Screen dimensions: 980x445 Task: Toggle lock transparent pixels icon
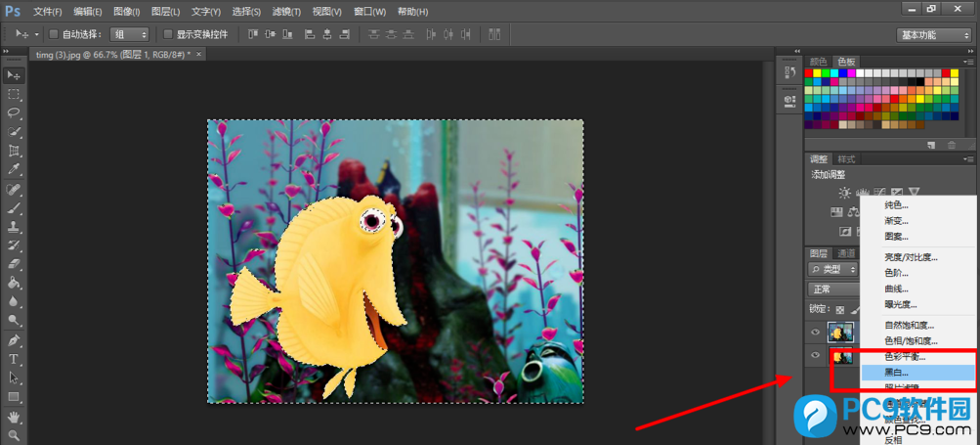click(x=840, y=309)
